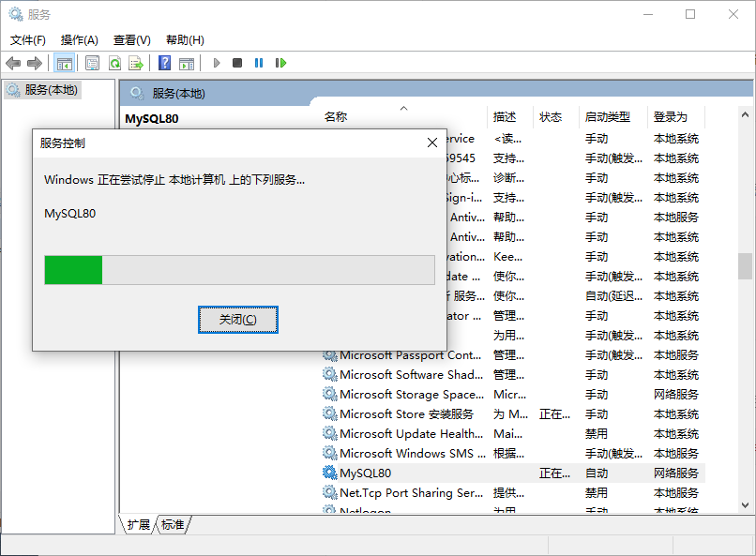Click the Restart Service icon

tap(280, 63)
